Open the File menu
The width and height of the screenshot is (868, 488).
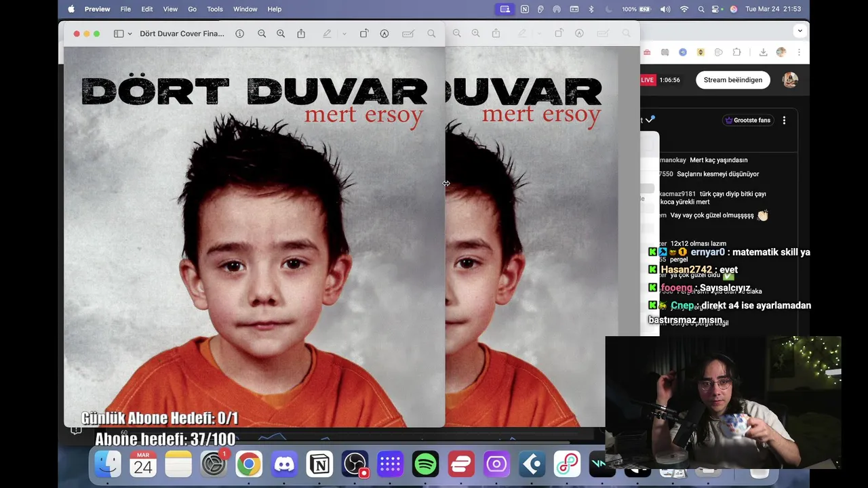point(125,9)
